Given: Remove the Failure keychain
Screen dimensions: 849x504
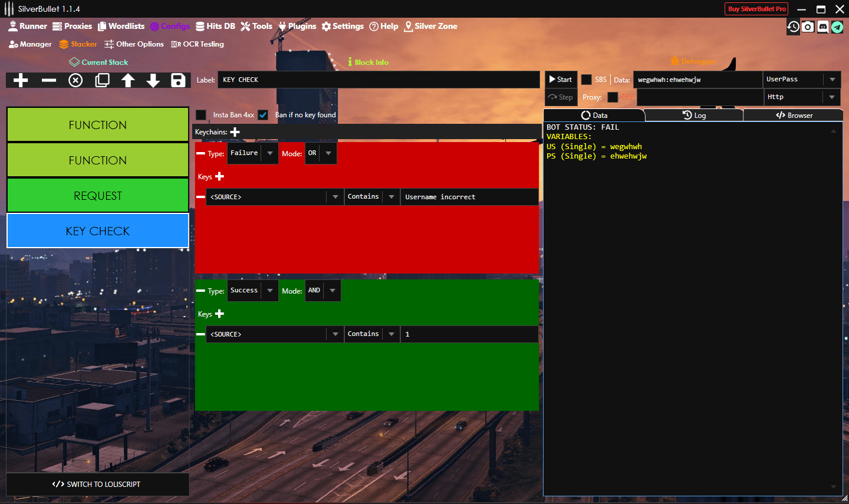Looking at the screenshot, I should tap(200, 153).
